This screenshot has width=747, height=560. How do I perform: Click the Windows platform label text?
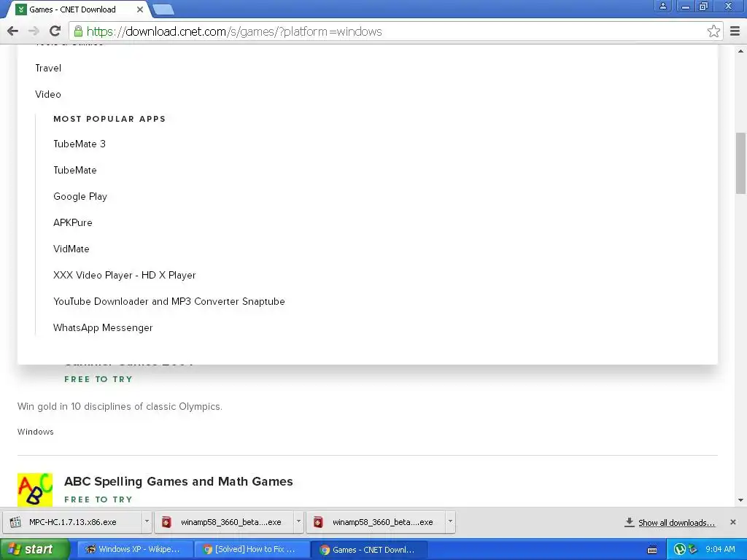point(36,432)
